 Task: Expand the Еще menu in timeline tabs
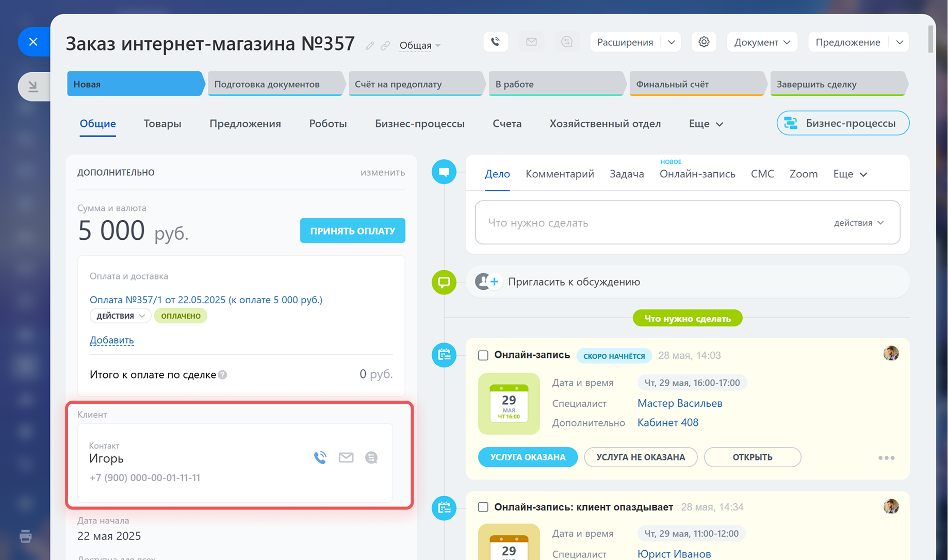850,174
